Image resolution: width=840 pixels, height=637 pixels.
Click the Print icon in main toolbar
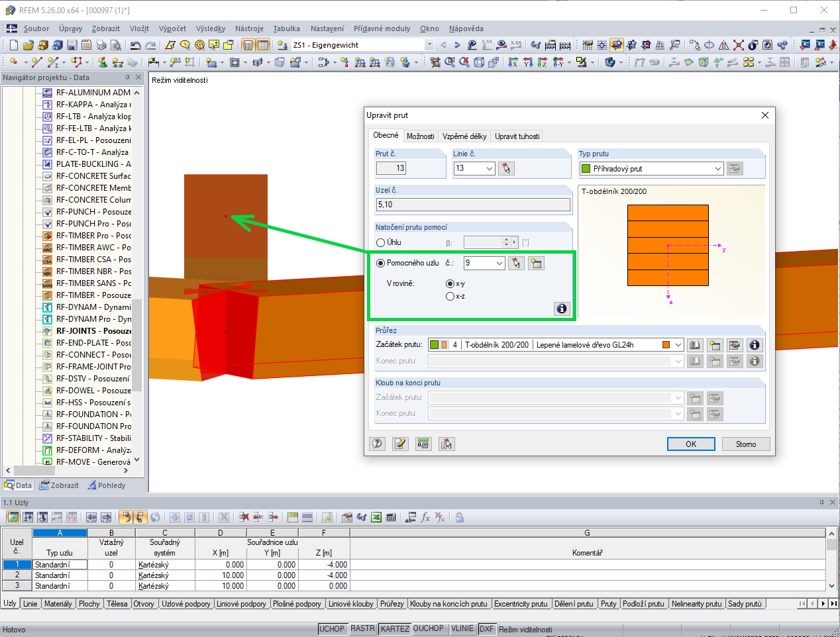tap(101, 45)
